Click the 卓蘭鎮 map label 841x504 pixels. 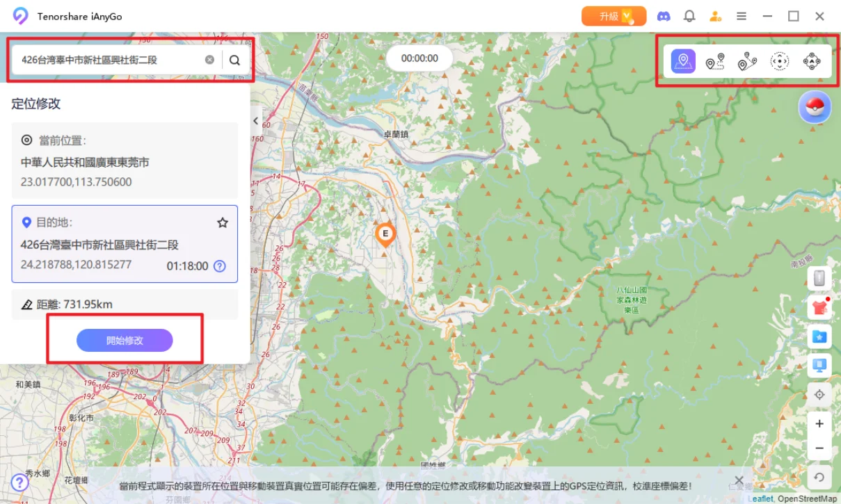pos(397,133)
